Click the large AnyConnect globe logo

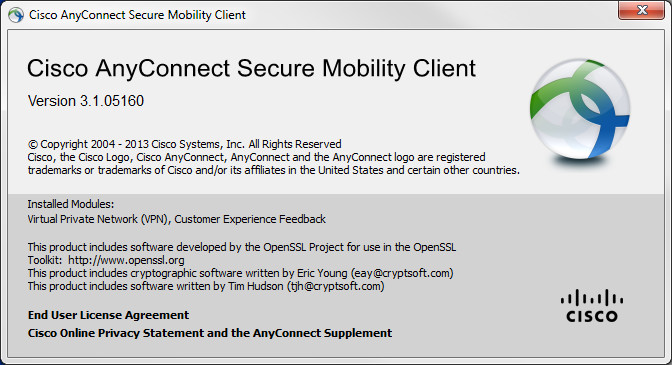[580, 110]
